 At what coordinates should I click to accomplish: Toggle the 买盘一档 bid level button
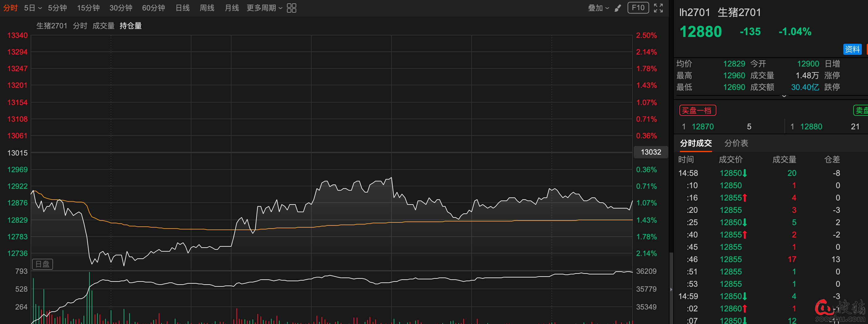697,111
